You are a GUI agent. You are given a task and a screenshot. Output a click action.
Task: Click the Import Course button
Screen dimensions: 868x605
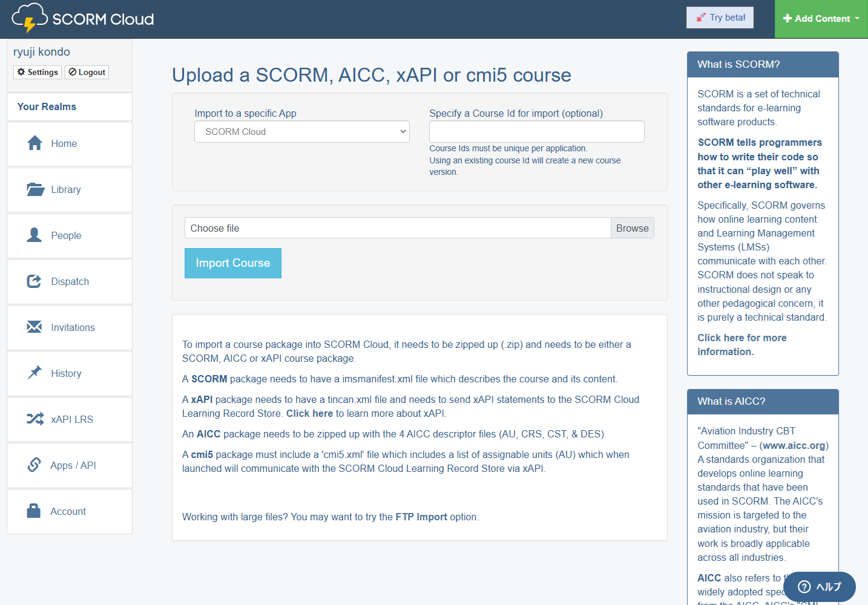coord(232,263)
